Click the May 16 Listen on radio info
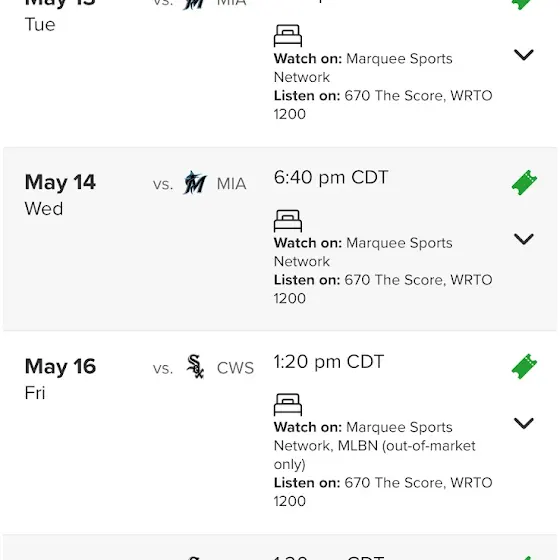 pos(383,492)
